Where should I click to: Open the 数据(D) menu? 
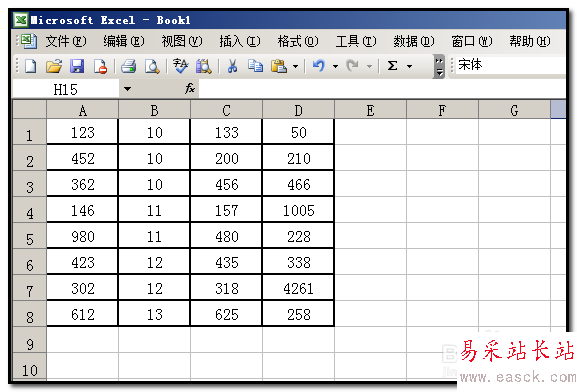[414, 41]
